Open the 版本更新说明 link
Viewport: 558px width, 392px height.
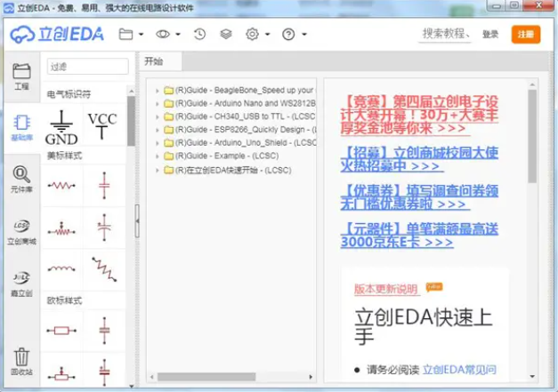385,289
